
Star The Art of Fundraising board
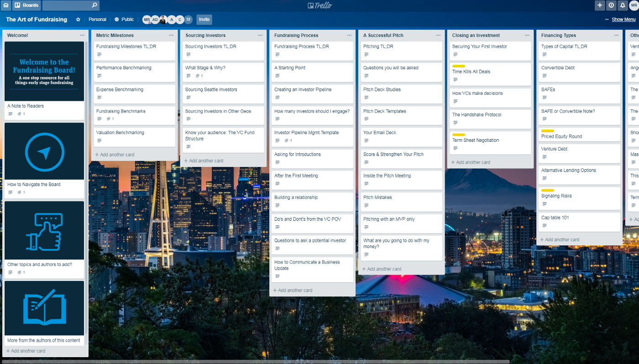[78, 20]
